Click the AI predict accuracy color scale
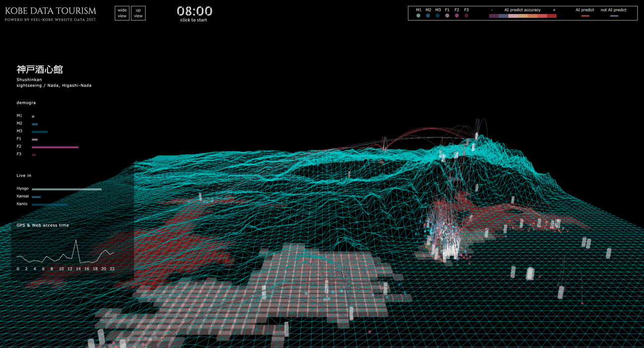This screenshot has height=348, width=644. coord(522,16)
